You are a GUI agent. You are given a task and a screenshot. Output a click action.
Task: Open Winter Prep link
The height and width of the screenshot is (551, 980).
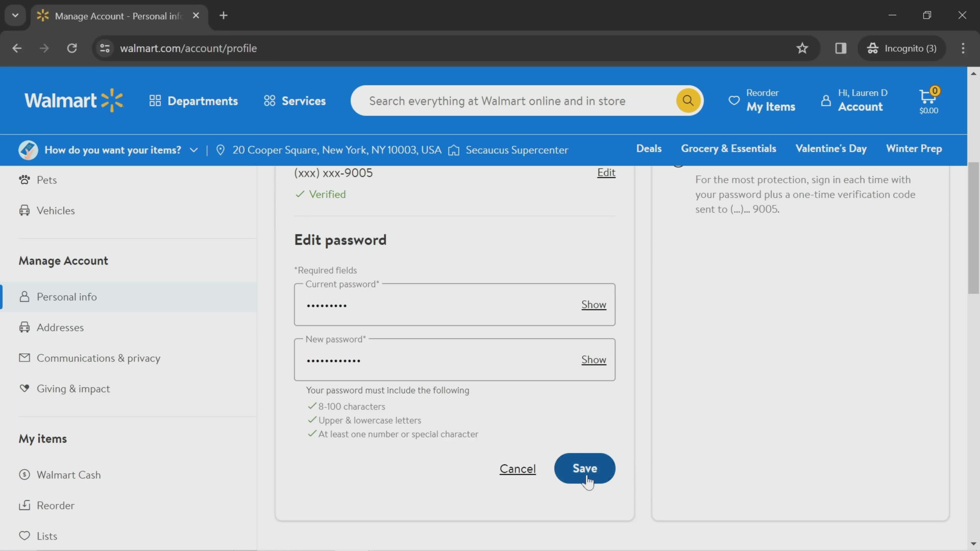coord(914,149)
